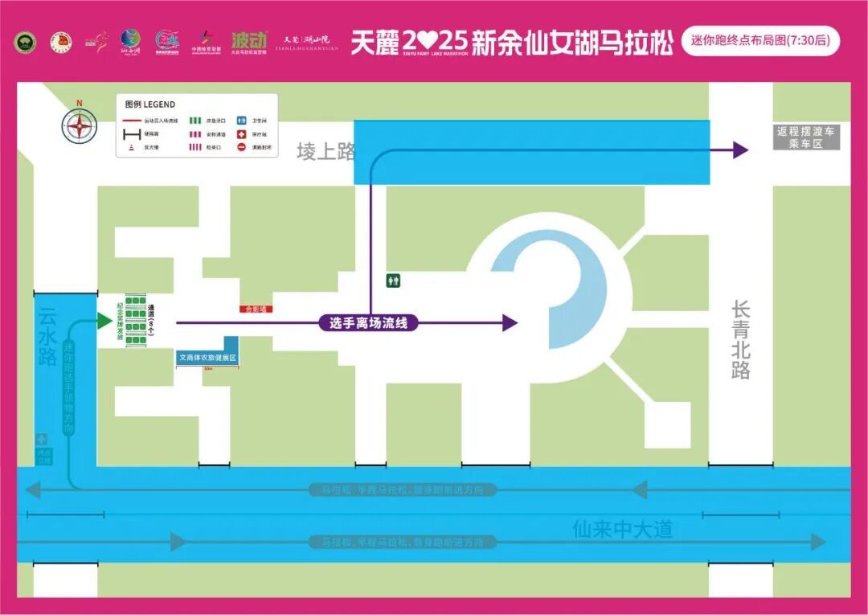Click the 云水路 road name
Image resolution: width=868 pixels, height=615 pixels.
(x=47, y=337)
